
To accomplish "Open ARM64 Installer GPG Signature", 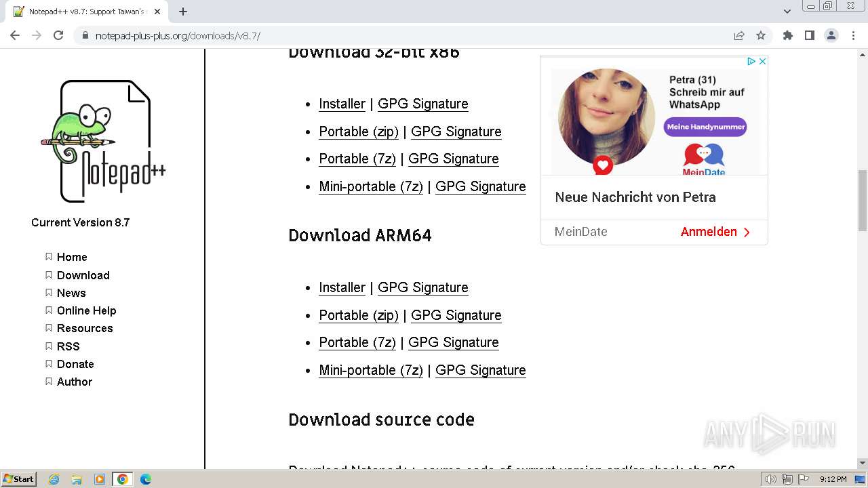I will [422, 287].
